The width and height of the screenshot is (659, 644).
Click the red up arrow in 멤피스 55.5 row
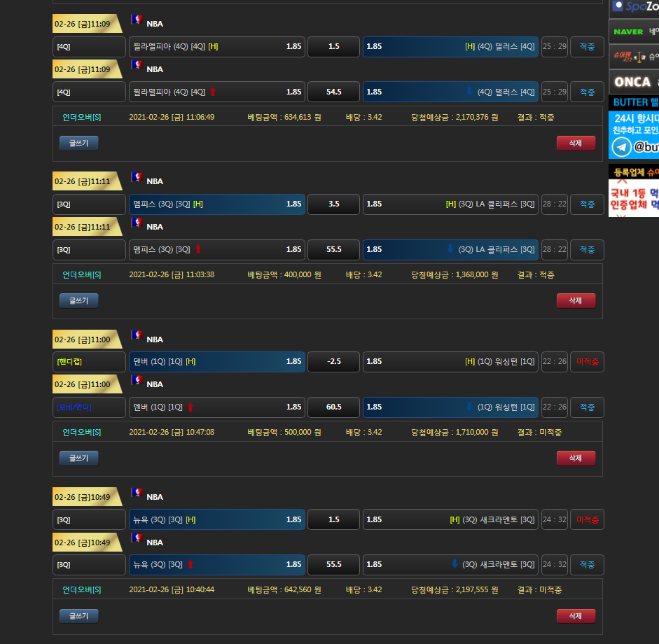[x=198, y=249]
